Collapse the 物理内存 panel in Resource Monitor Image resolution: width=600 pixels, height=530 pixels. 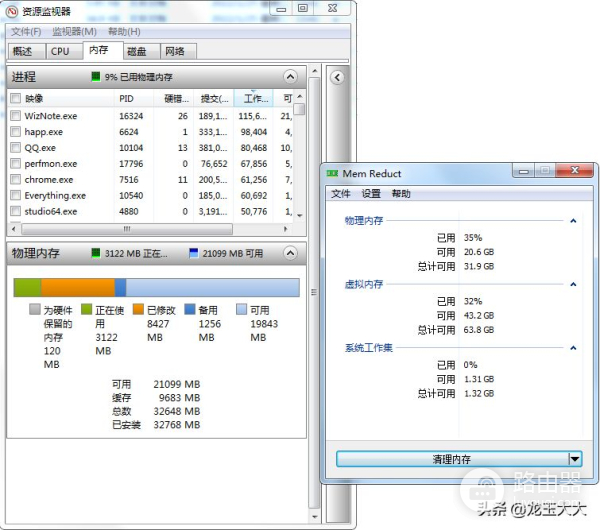point(290,254)
